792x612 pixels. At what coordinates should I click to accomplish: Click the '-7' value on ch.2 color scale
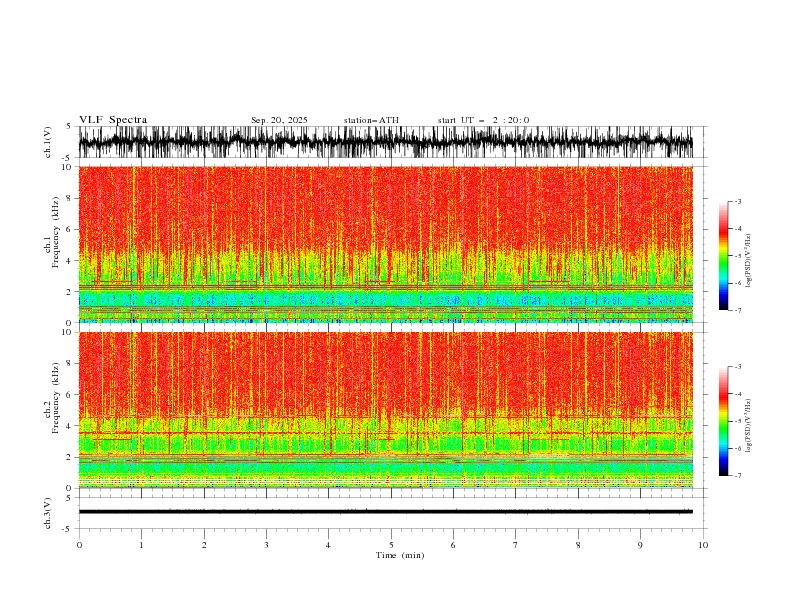tap(737, 475)
